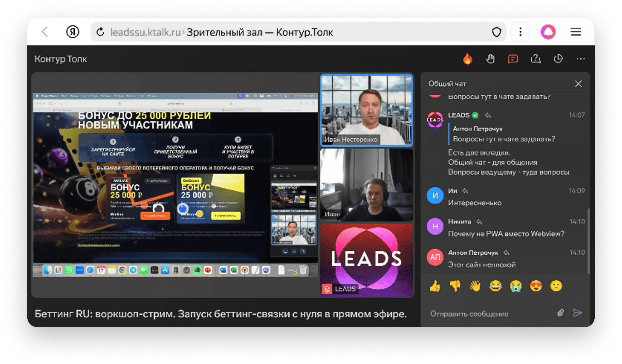The height and width of the screenshot is (364, 622).
Task: Click the LEADS avatar in chat
Action: tap(435, 120)
